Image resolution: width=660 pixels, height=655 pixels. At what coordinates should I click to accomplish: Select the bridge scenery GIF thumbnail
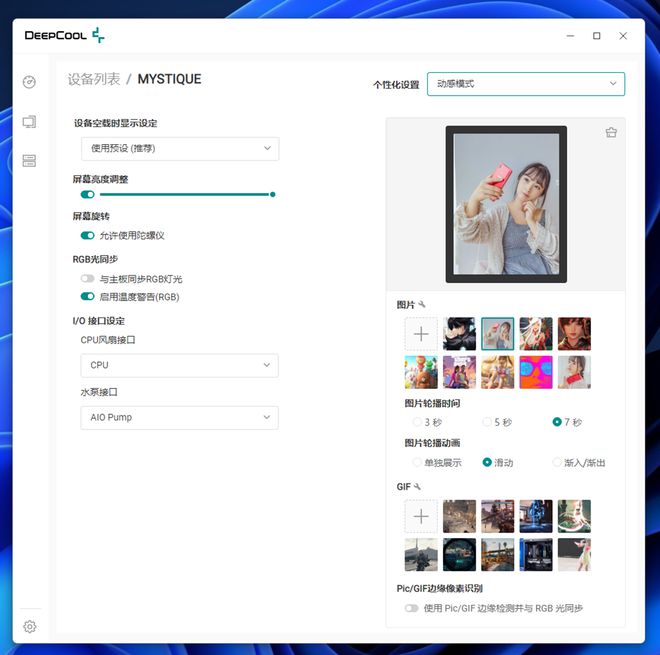click(498, 554)
